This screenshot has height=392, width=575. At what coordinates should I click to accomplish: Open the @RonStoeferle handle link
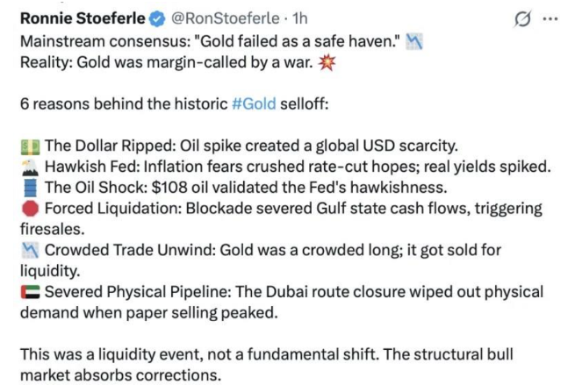(209, 18)
